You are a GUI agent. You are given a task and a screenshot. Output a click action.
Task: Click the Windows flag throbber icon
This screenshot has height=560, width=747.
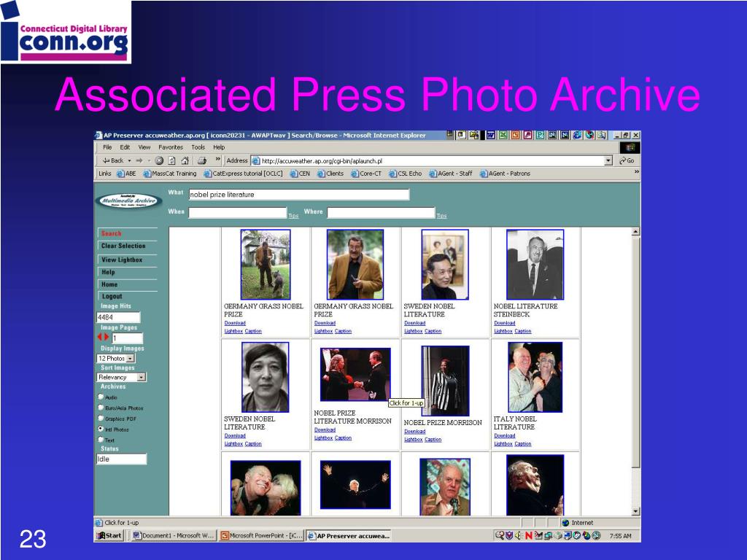(x=630, y=147)
